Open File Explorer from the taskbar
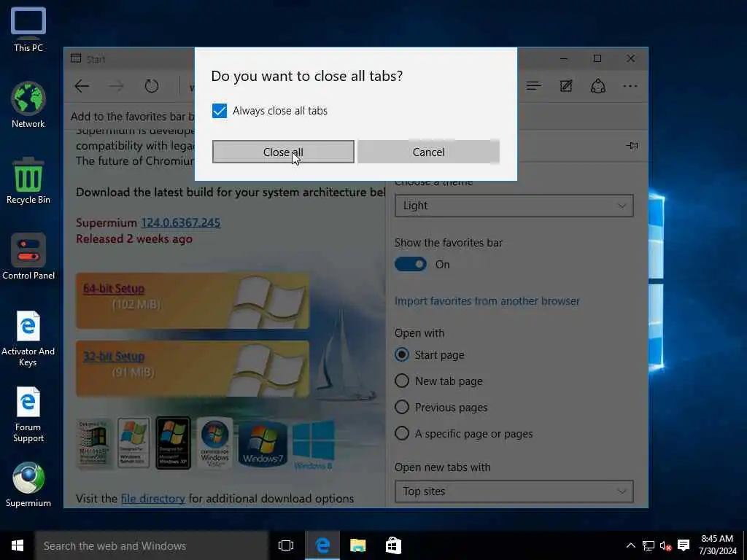The height and width of the screenshot is (560, 747). [x=357, y=545]
